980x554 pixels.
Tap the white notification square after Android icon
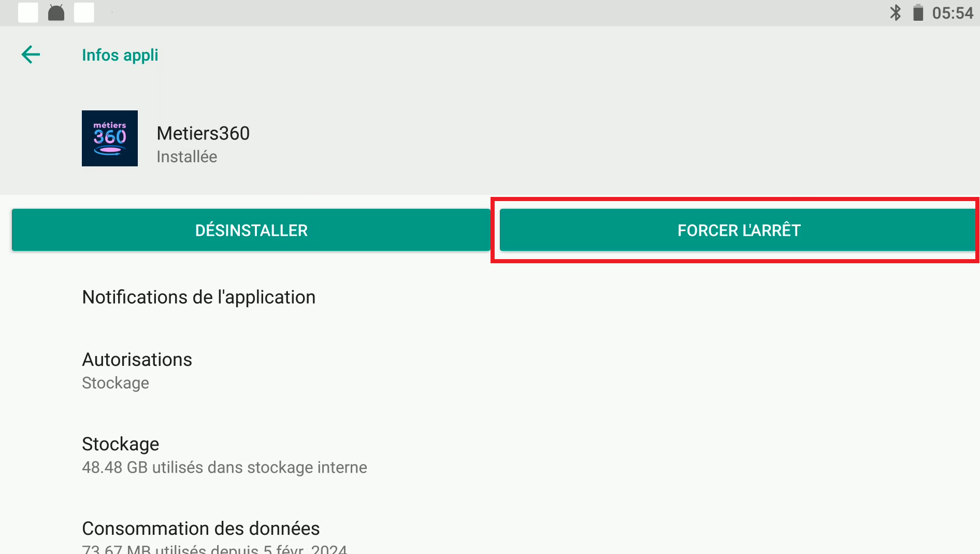[84, 12]
